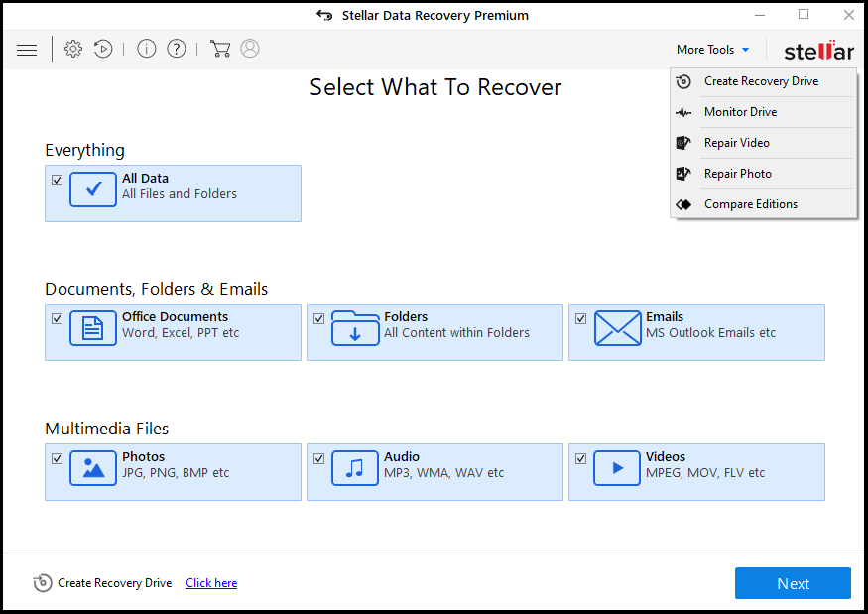
Task: Click the 'MS Outlook Emails etc' text
Action: (711, 333)
